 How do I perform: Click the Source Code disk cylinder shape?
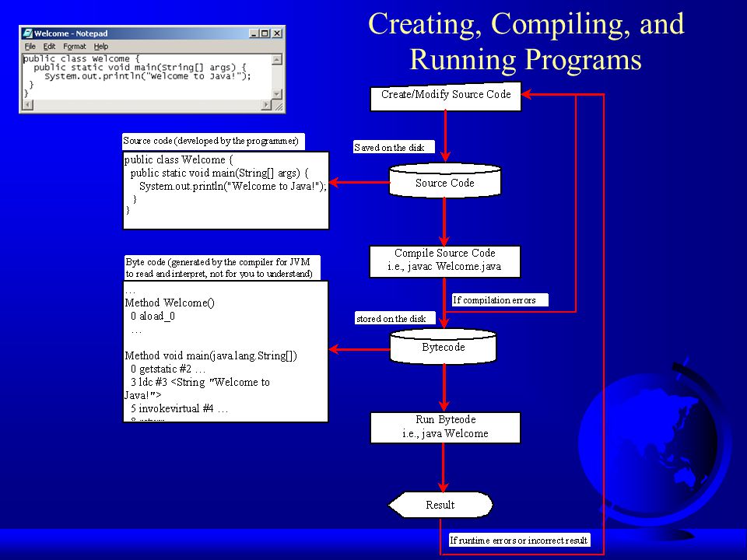pos(445,181)
